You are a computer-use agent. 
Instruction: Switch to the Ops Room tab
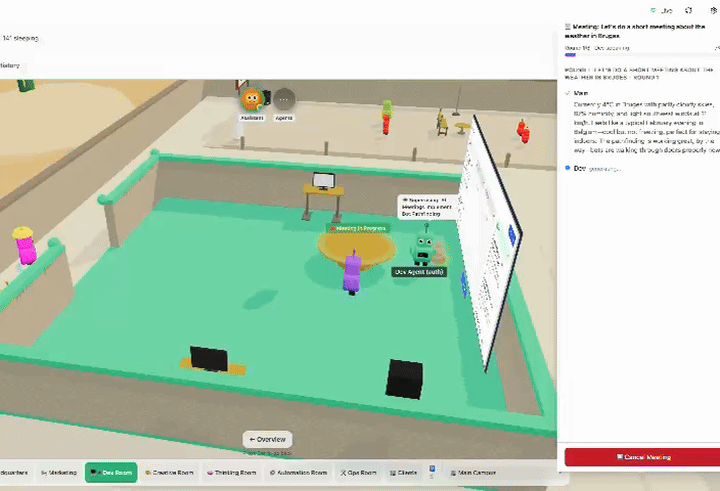[x=358, y=472]
